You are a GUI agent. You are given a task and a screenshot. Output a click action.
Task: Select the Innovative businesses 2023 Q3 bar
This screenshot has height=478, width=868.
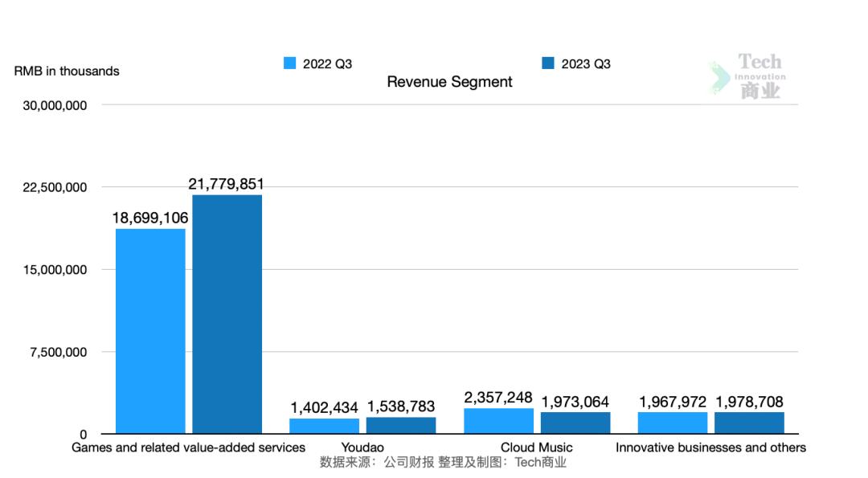[749, 423]
